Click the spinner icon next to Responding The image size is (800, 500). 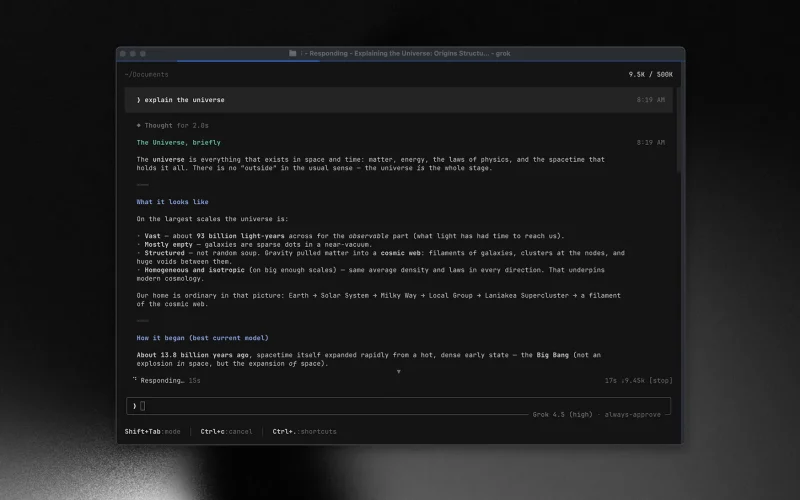(x=135, y=379)
